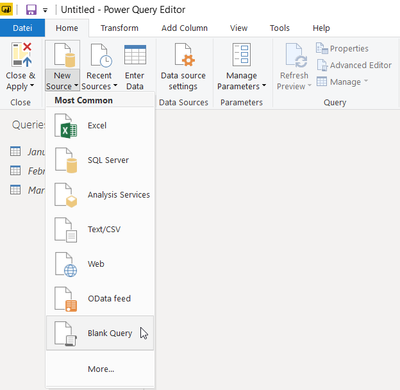Select OData feed source

click(100, 299)
